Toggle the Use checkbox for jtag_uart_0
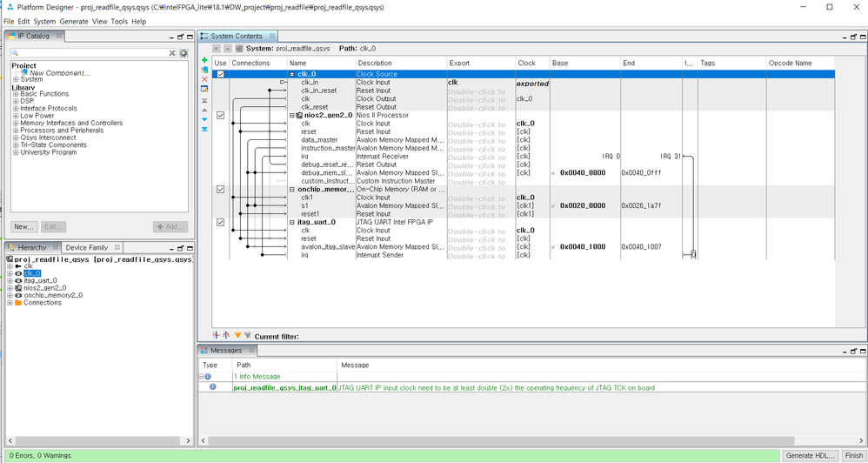The height and width of the screenshot is (463, 868). pos(220,223)
